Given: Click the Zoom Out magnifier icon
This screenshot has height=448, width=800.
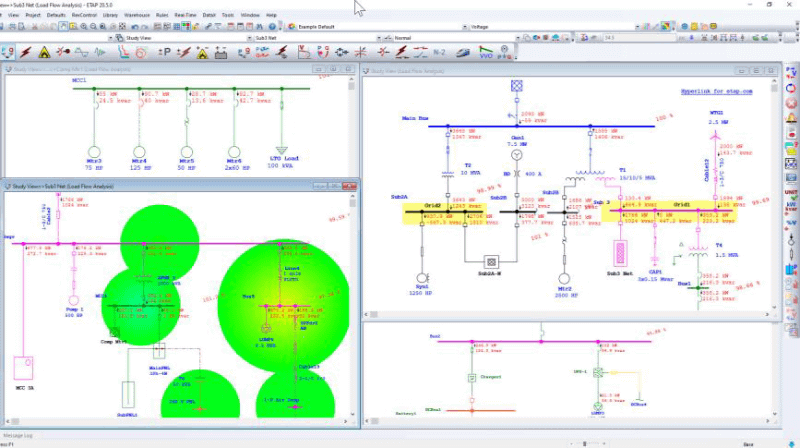Looking at the screenshot, I should pos(93,27).
